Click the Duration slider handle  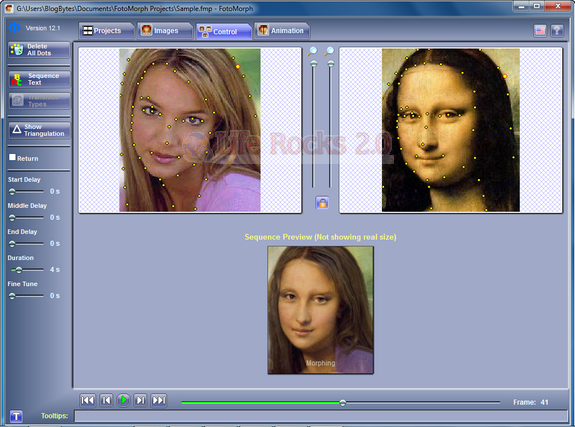(19, 270)
